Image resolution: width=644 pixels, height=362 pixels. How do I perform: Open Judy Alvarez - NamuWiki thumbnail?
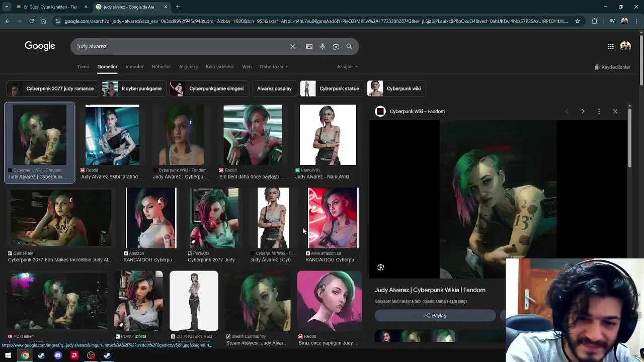tap(328, 135)
